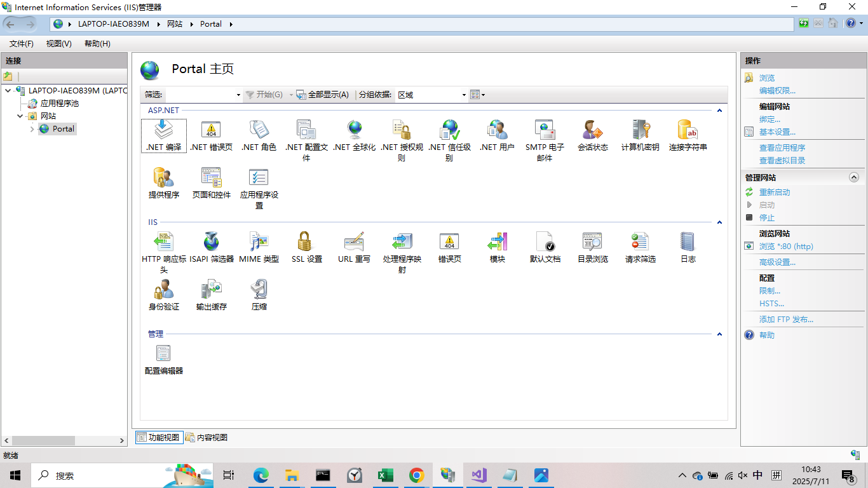Screen dimensions: 868x488
Task: Open 基本设置... in the actions pane
Action: click(777, 132)
